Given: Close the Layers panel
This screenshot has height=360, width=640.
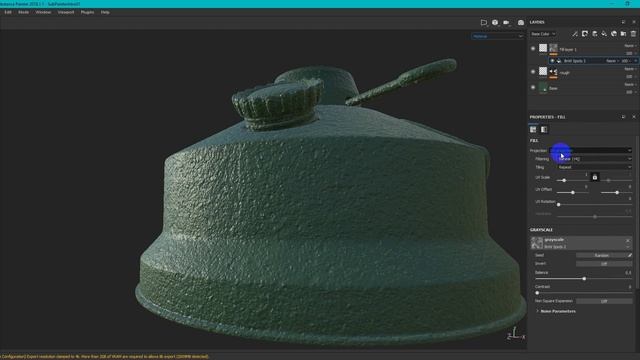Looking at the screenshot, I should (x=634, y=22).
